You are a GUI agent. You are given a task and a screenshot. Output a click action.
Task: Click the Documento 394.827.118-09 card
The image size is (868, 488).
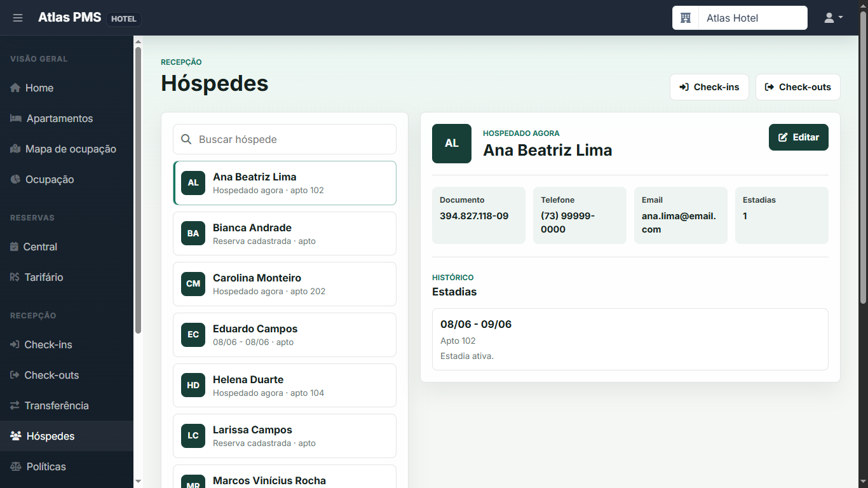(x=478, y=215)
